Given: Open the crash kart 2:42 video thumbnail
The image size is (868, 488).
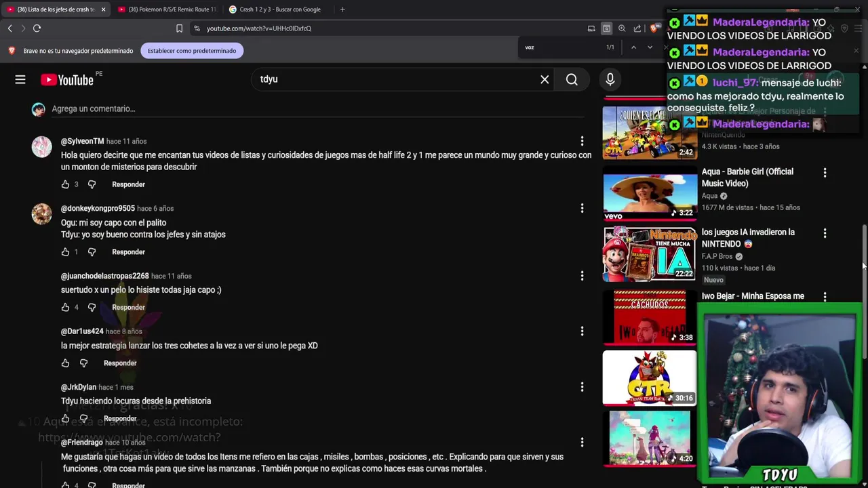Looking at the screenshot, I should 650,132.
